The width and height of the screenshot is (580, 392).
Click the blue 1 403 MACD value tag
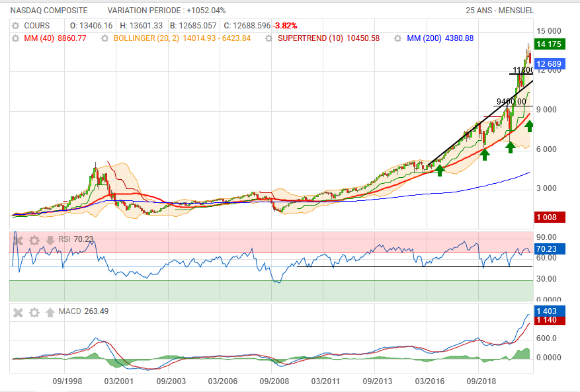tap(550, 311)
